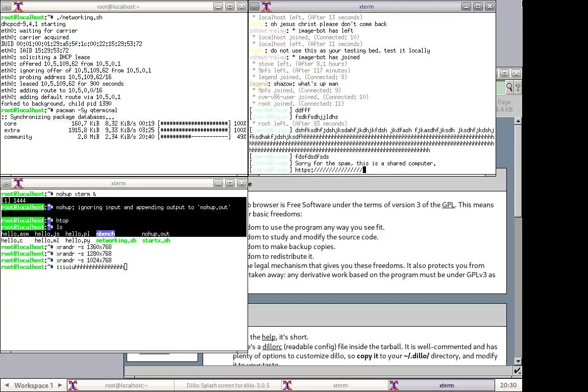Click X logo in bottom-left xterm title bar
Screen dimensions: 588x392
click(x=18, y=183)
